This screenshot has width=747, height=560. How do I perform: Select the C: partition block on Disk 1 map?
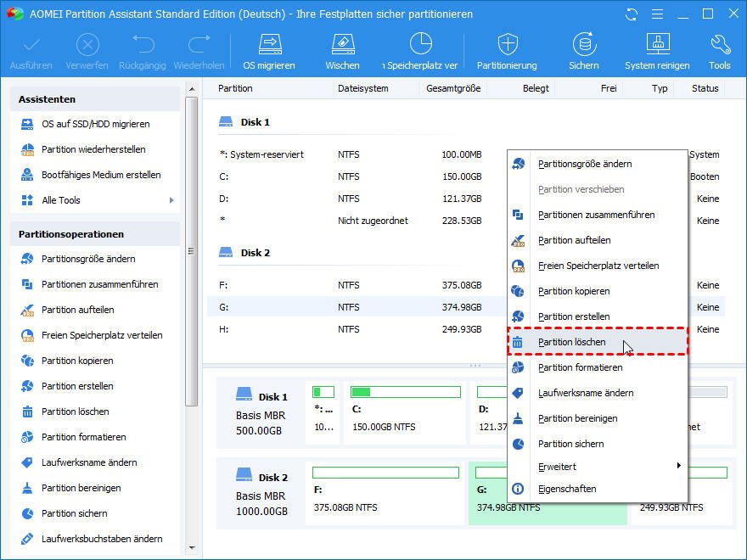(x=405, y=412)
